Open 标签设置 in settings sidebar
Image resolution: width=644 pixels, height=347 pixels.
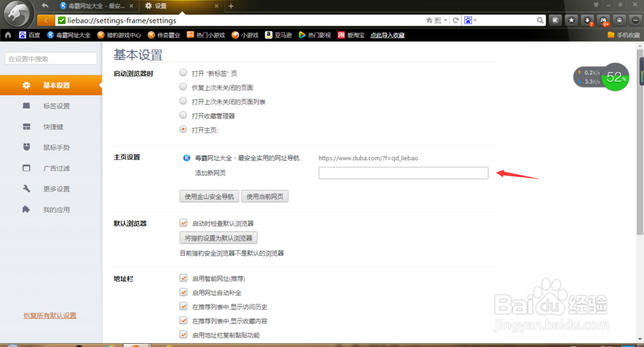pos(51,106)
